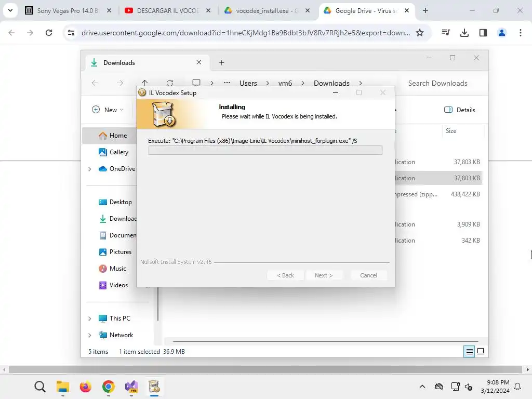Select the Google Drive - Virus scan tab
Image resolution: width=532 pixels, height=399 pixels.
point(366,10)
